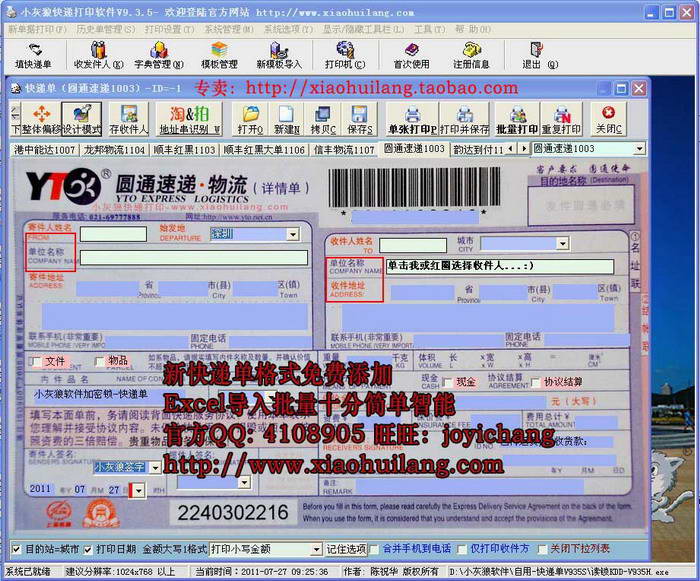Open 收发件人 sender/recipient manager
Screen dimensions: 700x581
click(x=99, y=56)
